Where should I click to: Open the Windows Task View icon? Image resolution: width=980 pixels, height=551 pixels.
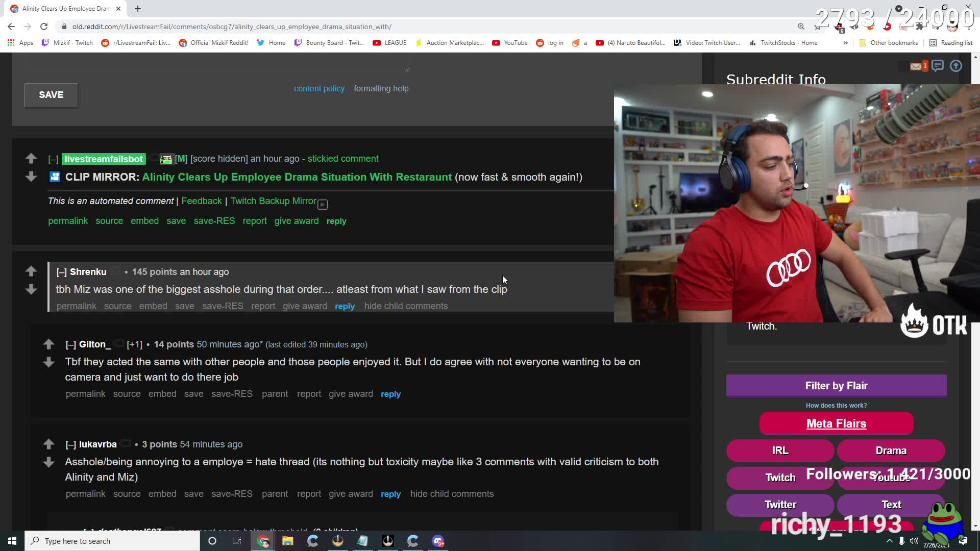(237, 541)
